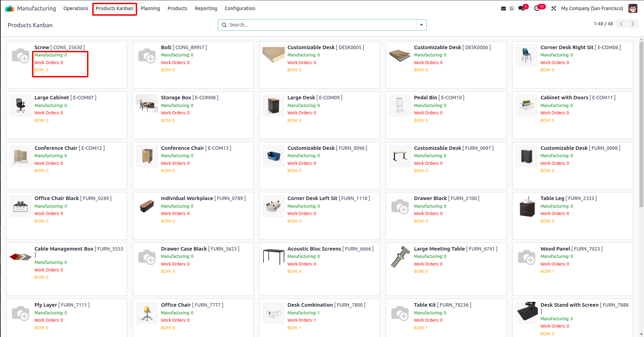
Task: Open the Products Kanban menu
Action: [115, 8]
